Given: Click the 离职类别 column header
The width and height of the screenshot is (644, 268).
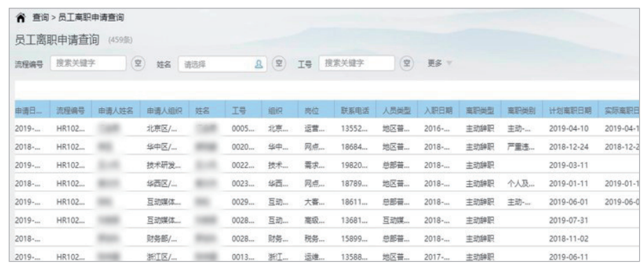Looking at the screenshot, I should [522, 111].
